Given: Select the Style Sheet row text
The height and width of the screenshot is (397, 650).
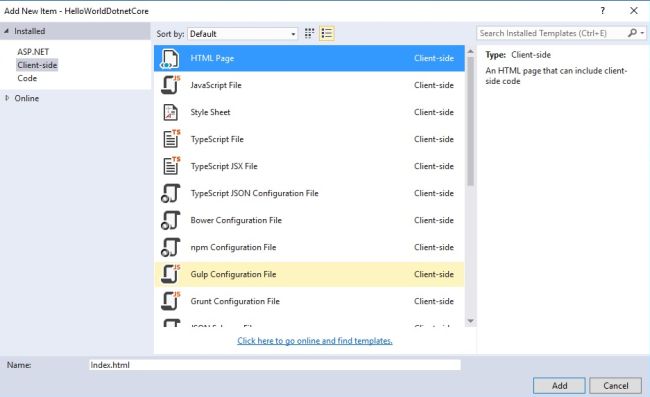Looking at the screenshot, I should [x=210, y=112].
